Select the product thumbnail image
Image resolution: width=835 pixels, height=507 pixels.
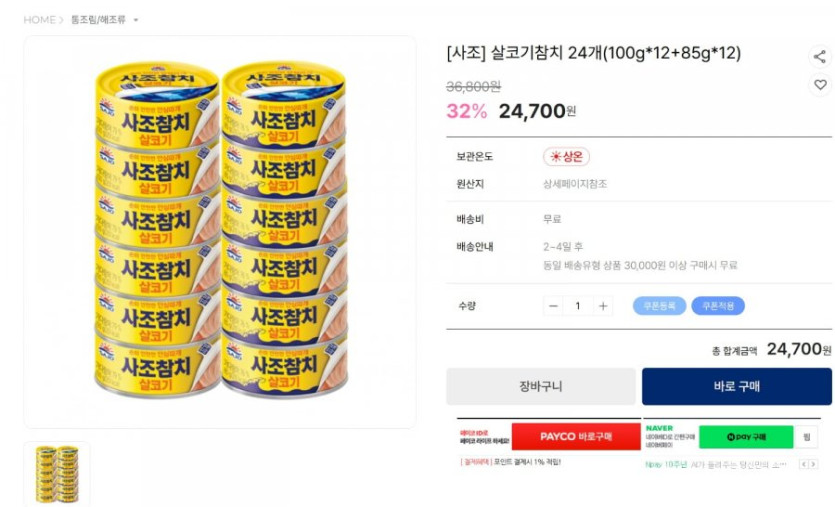click(x=57, y=474)
